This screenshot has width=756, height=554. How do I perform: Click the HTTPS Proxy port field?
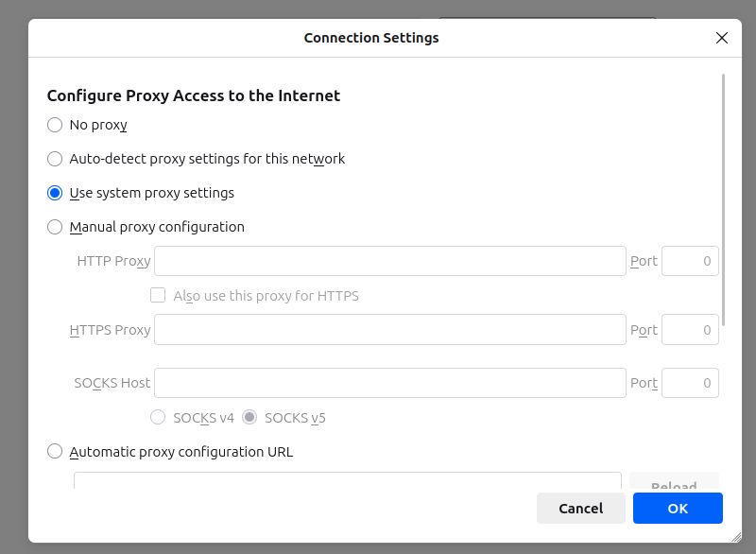tap(690, 330)
